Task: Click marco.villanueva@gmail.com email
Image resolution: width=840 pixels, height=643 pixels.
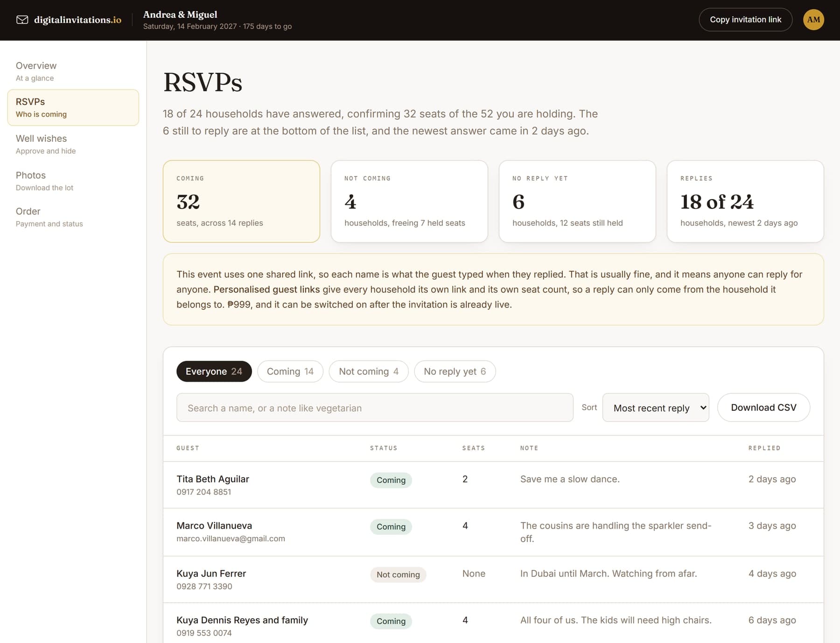Action: point(231,538)
